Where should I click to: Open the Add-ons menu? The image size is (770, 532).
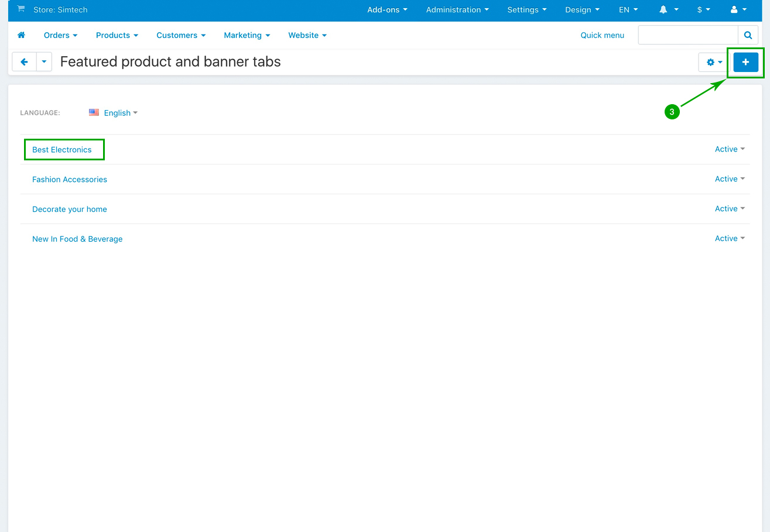pyautogui.click(x=387, y=10)
